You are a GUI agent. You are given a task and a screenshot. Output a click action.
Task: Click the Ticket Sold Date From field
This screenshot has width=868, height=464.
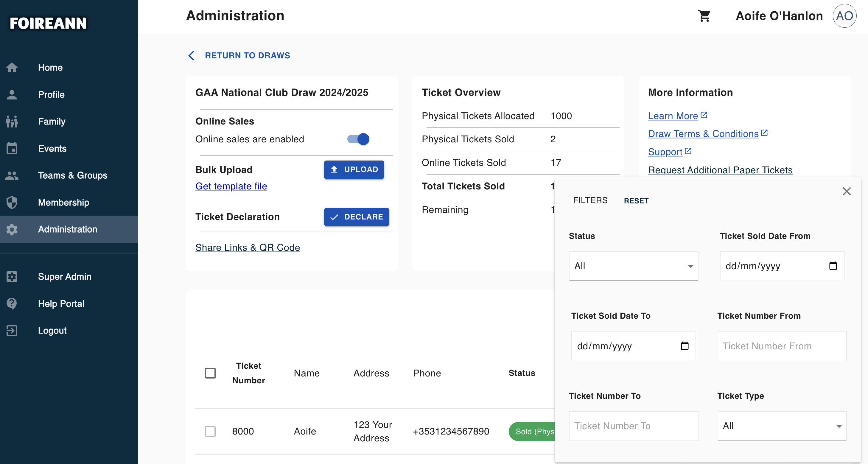tap(782, 266)
